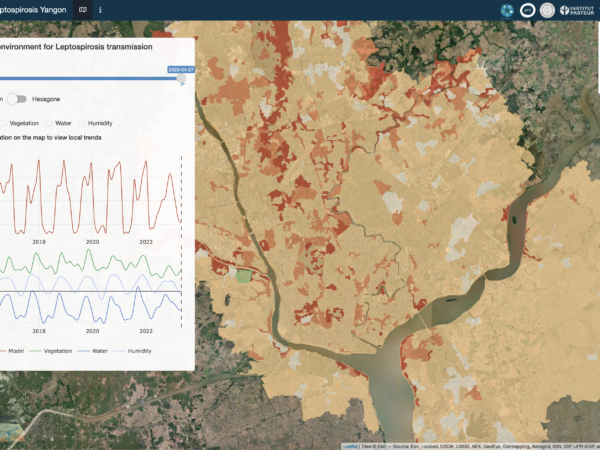Open the Leaflet attribution link

click(350, 447)
